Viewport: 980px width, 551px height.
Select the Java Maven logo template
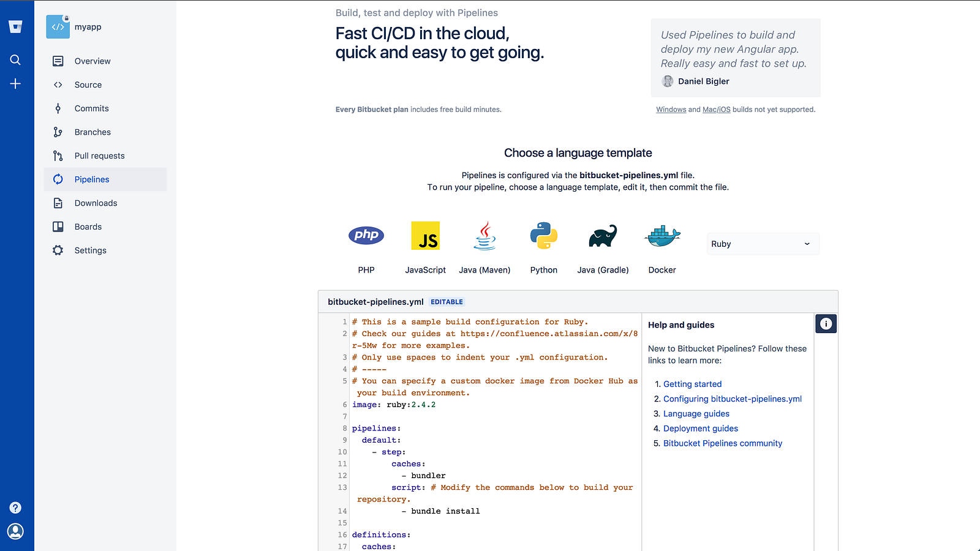484,236
